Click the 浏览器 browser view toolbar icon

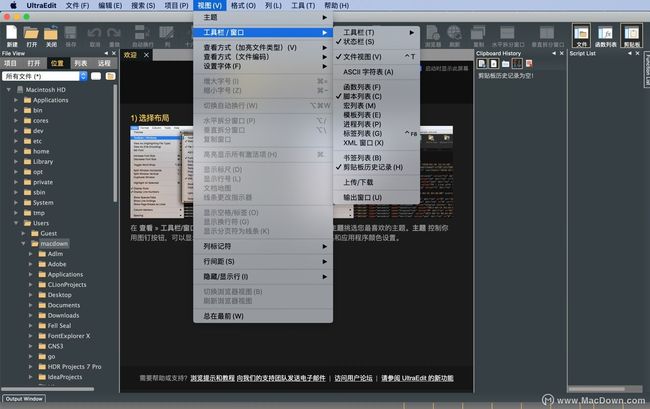pyautogui.click(x=432, y=36)
